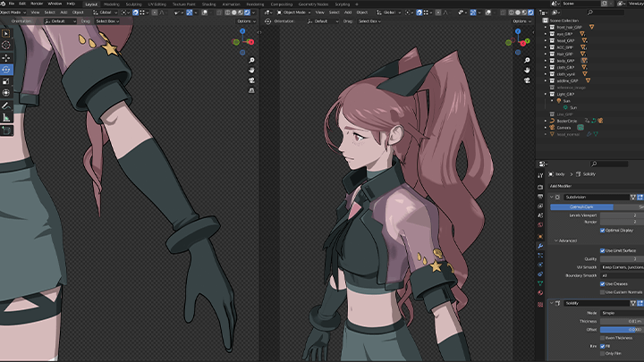Open the Boundary Smooth dropdown
This screenshot has width=644, height=362.
(x=622, y=275)
